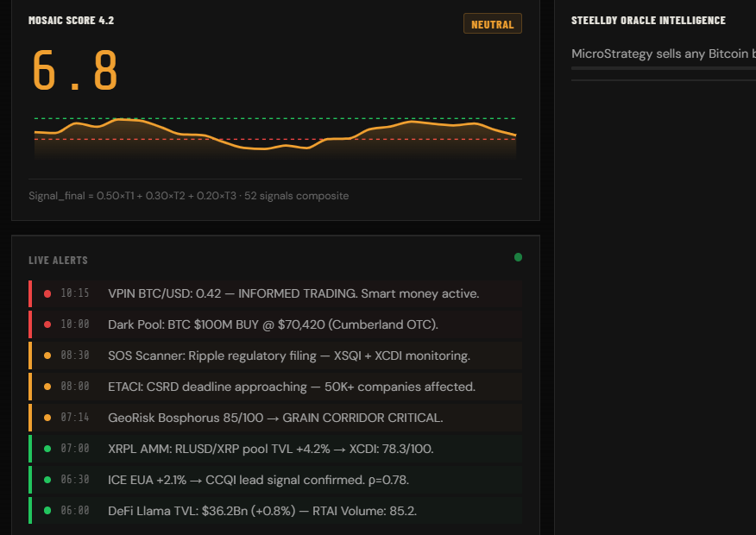756x535 pixels.
Task: Click the STEELLDY ORACLE INTELLIGENCE heading
Action: point(648,20)
